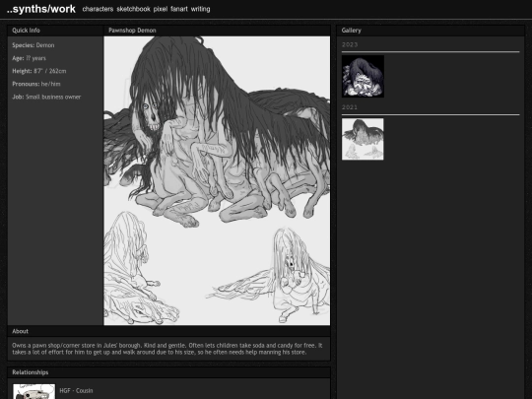Click the About section heading
This screenshot has height=399, width=532.
pyautogui.click(x=21, y=331)
